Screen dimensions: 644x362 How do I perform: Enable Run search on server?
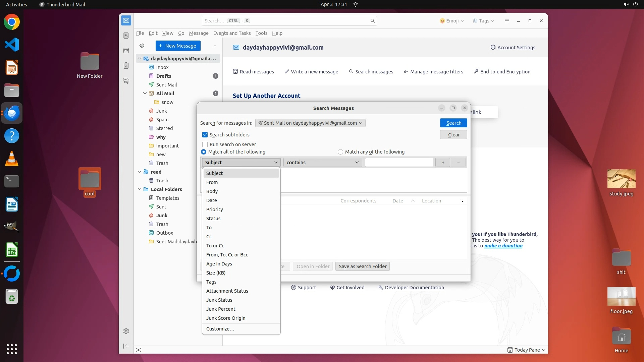click(205, 144)
